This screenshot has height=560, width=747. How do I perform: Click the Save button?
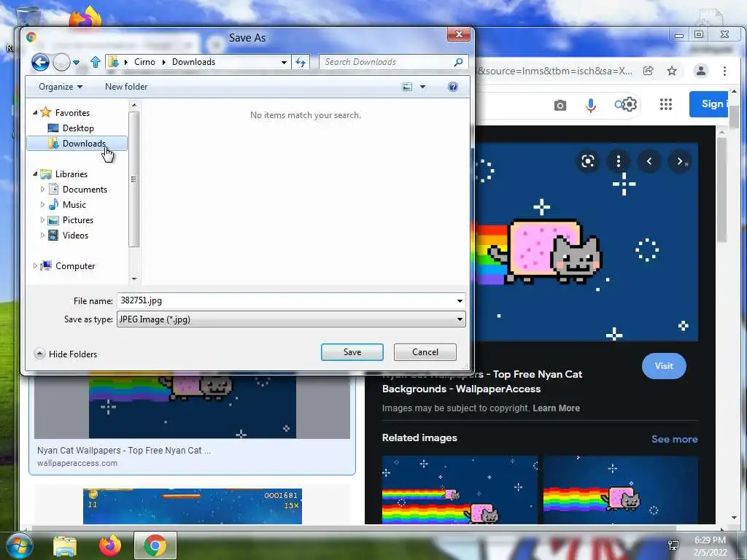point(352,352)
